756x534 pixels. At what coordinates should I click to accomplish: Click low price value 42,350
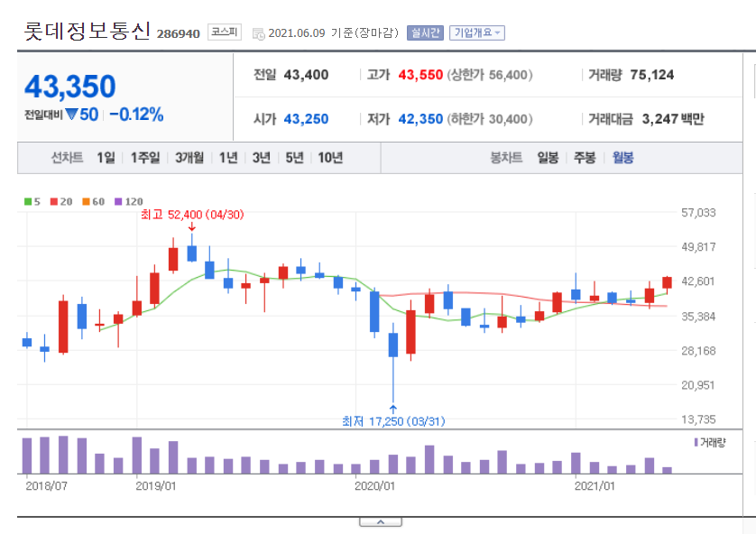click(420, 119)
